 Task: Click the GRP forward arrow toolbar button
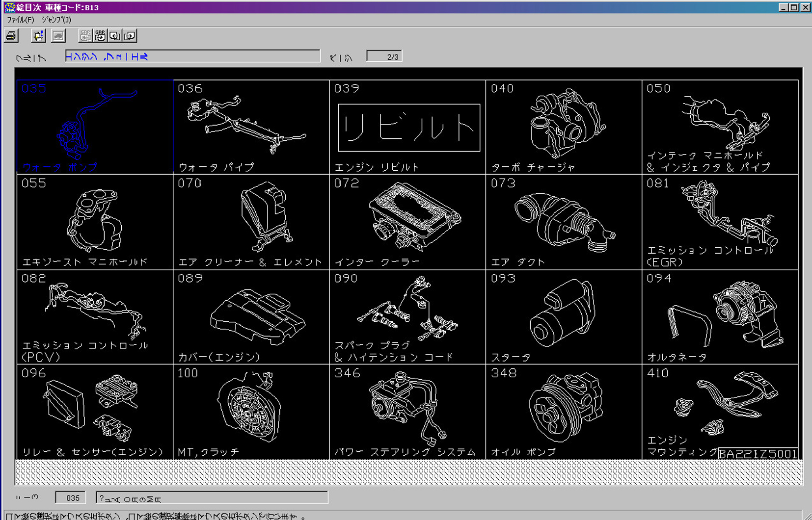100,36
